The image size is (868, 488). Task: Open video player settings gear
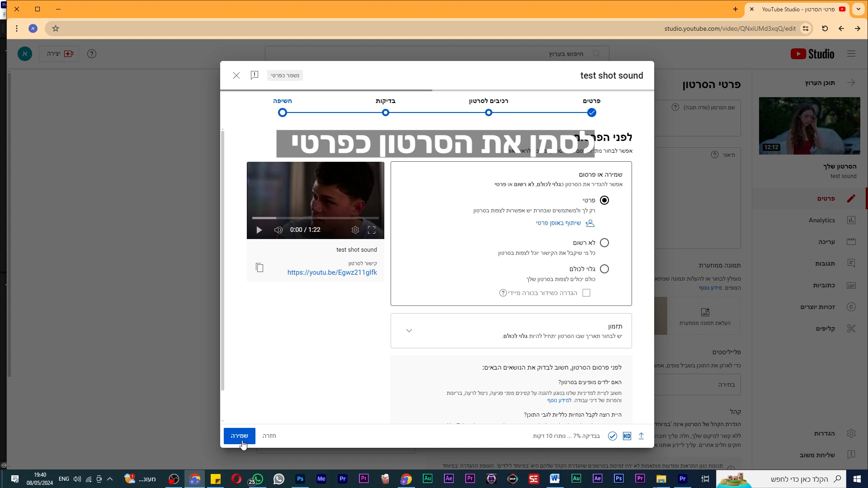click(x=355, y=230)
